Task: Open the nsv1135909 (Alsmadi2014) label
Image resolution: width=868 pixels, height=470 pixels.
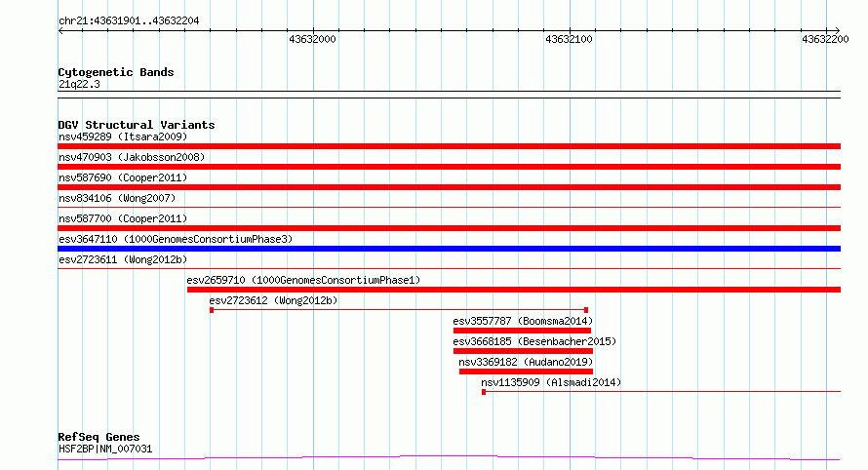Action: [x=551, y=382]
